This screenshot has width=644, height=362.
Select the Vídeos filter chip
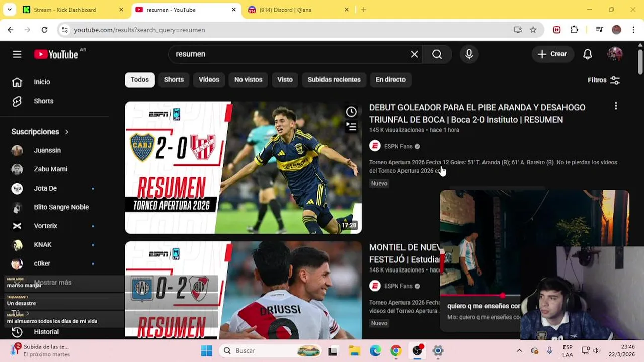point(209,80)
